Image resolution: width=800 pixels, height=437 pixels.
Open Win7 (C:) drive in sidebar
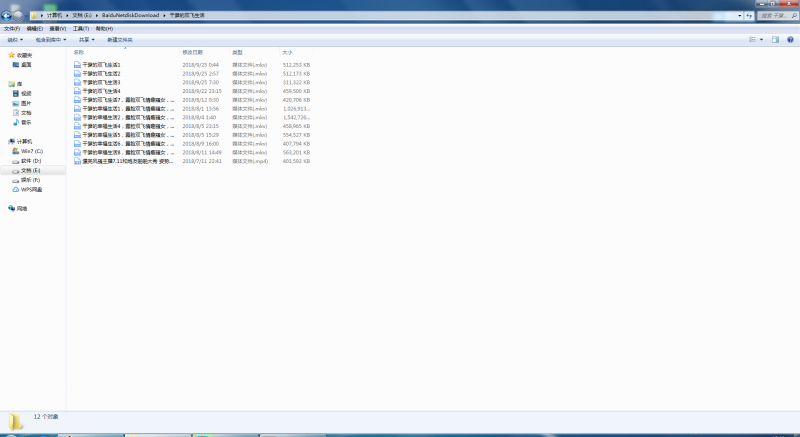tap(31, 151)
